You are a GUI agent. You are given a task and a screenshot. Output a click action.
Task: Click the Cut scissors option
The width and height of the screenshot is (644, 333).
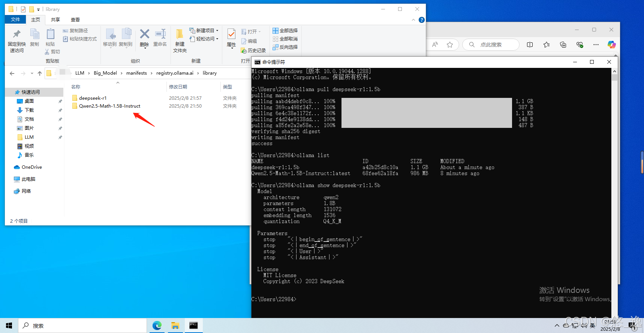click(52, 52)
